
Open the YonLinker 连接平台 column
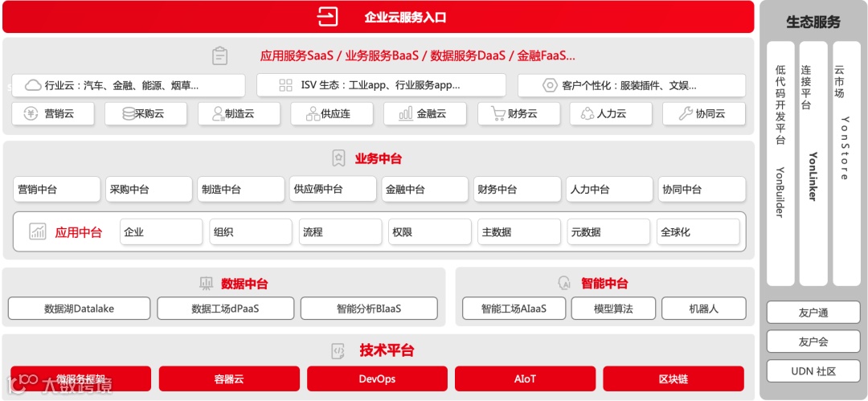coord(813,163)
